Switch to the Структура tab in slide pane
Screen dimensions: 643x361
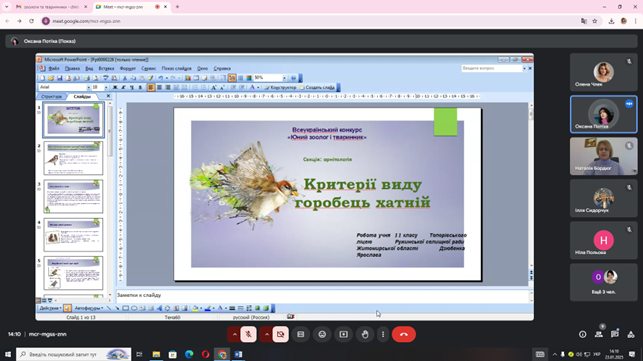[x=52, y=96]
